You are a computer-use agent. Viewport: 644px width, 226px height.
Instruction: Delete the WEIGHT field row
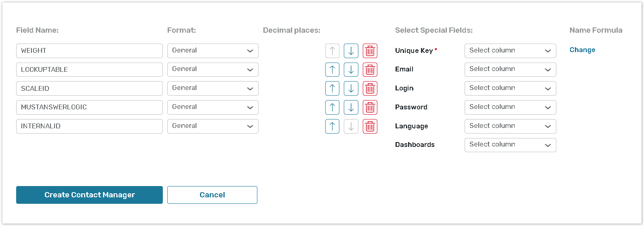(x=370, y=51)
